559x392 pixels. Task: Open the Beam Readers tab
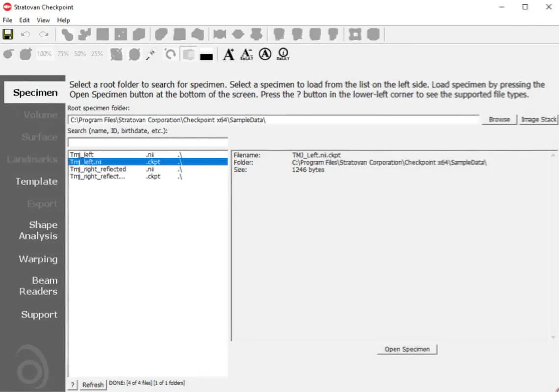[x=38, y=286]
